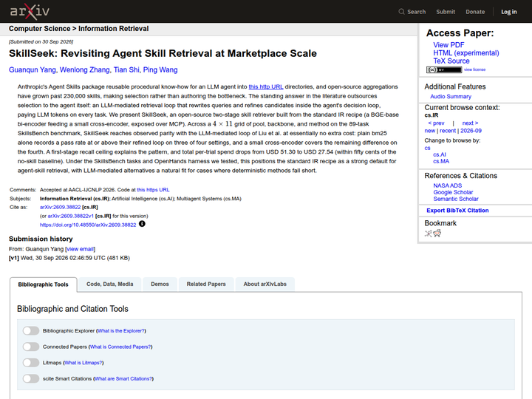Click 'What is Connected Papers?' link

click(120, 347)
